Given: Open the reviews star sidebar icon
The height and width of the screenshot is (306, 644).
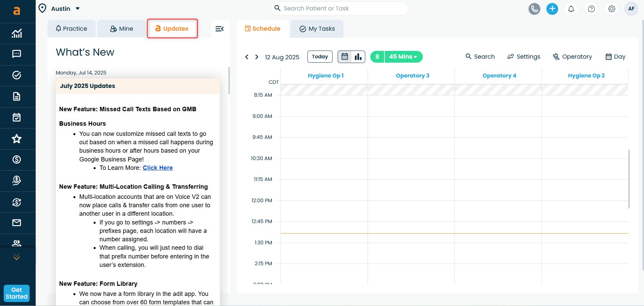Looking at the screenshot, I should click(16, 139).
